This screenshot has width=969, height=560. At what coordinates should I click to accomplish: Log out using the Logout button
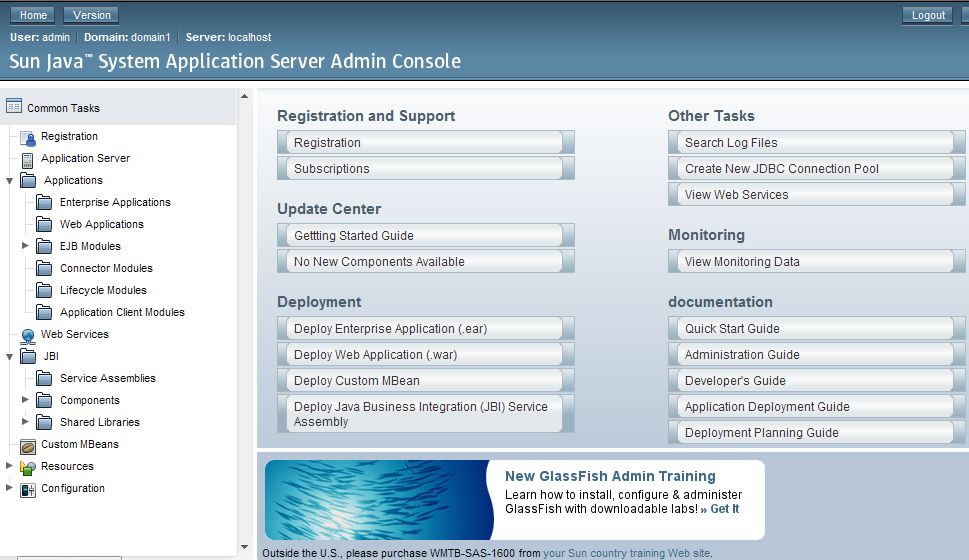coord(928,15)
